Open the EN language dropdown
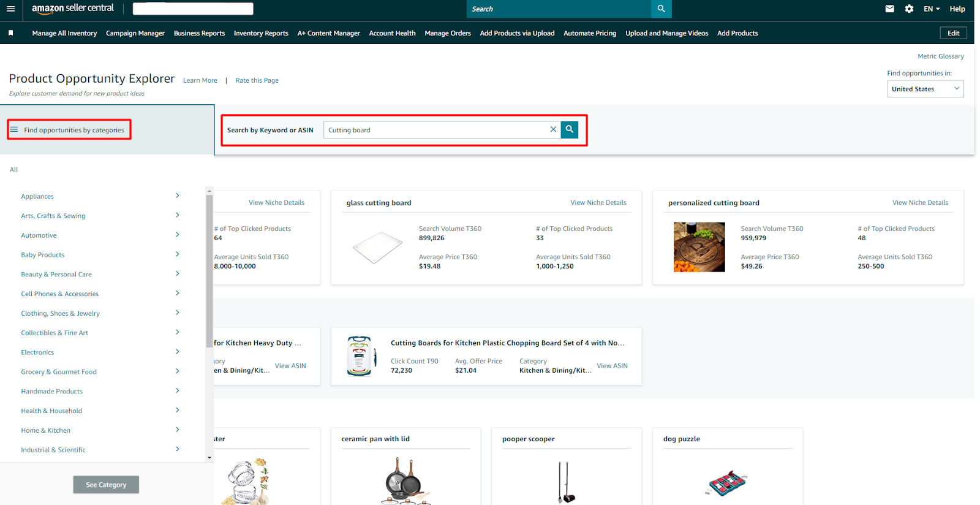980x505 pixels. 932,9
